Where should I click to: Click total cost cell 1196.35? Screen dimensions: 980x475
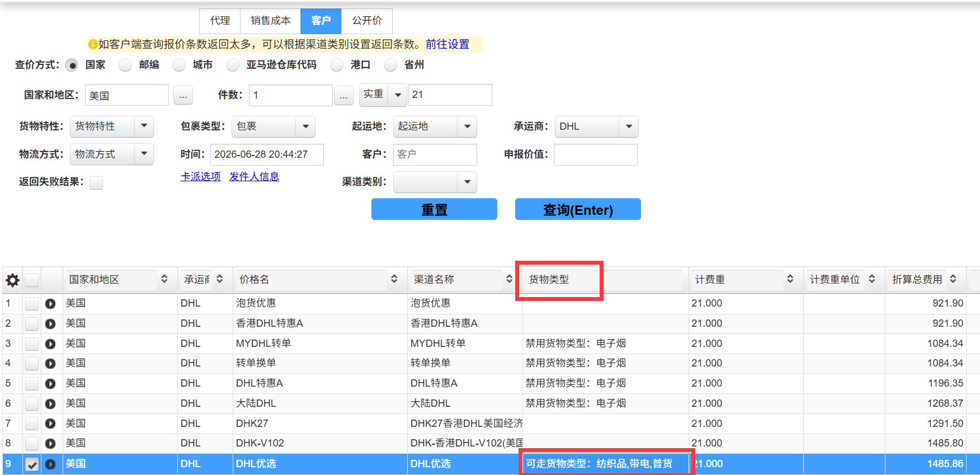[927, 383]
